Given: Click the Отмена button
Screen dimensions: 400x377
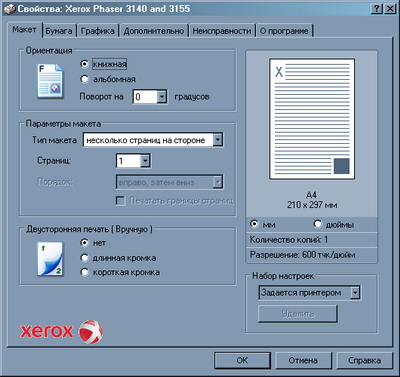Looking at the screenshot, I should (x=303, y=360).
